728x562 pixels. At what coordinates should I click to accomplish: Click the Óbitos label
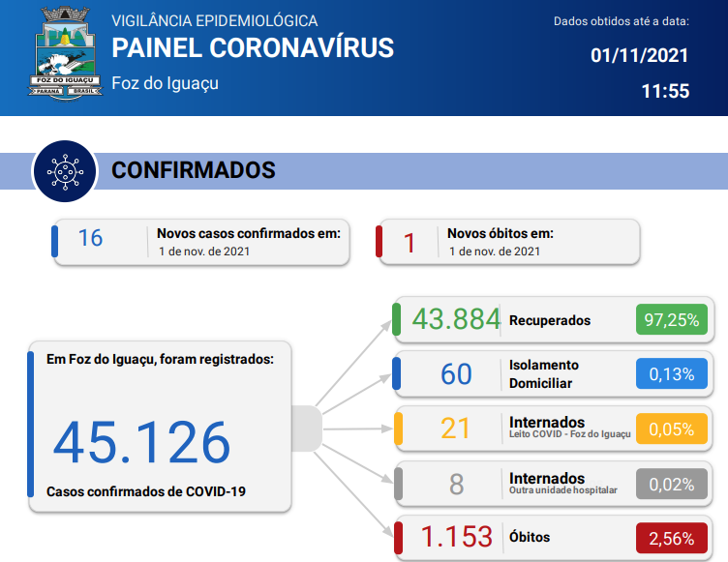(x=530, y=537)
